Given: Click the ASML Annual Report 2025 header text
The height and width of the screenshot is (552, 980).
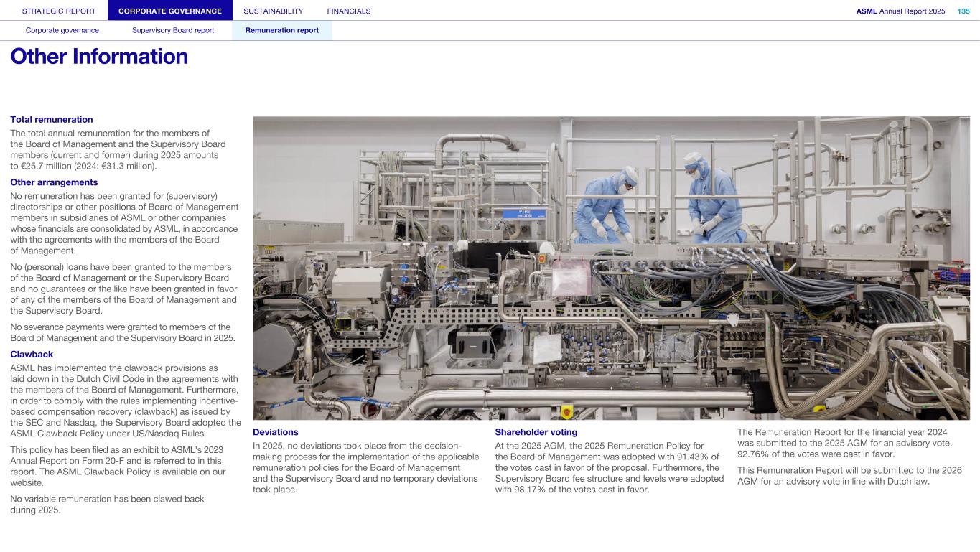Looking at the screenshot, I should [x=900, y=11].
